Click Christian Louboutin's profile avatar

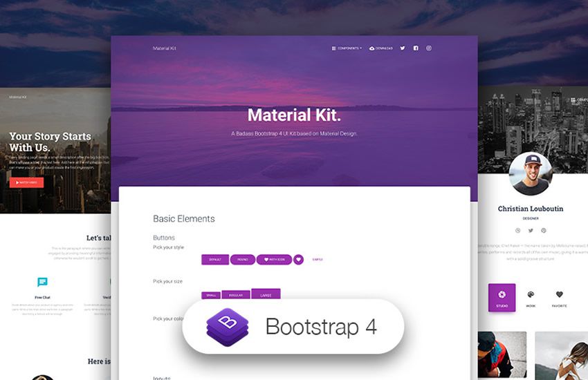pos(531,173)
